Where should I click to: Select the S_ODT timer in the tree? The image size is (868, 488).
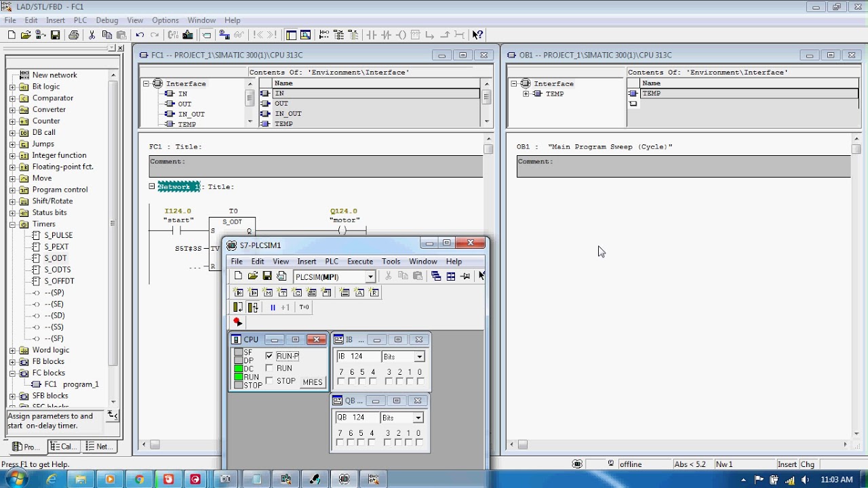[56, 258]
